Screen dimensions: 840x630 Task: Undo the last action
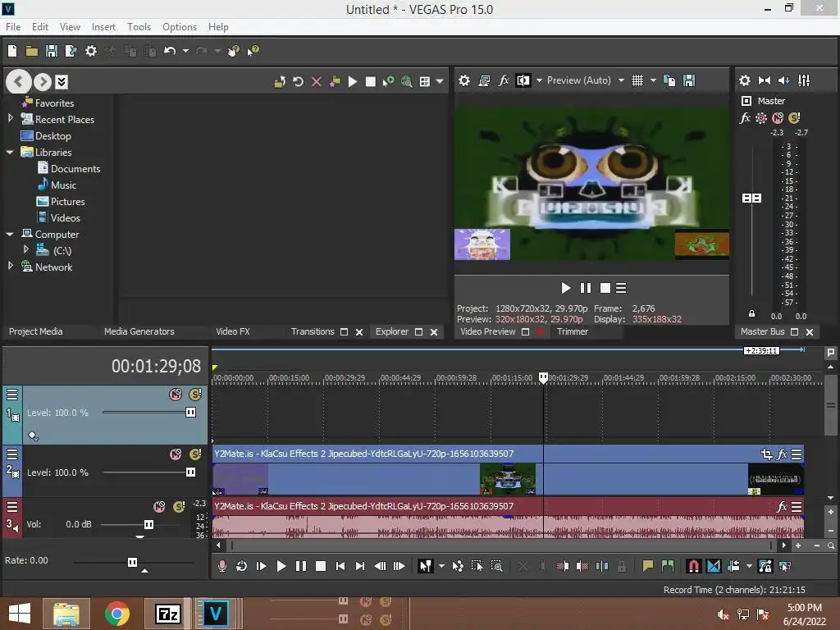(170, 51)
